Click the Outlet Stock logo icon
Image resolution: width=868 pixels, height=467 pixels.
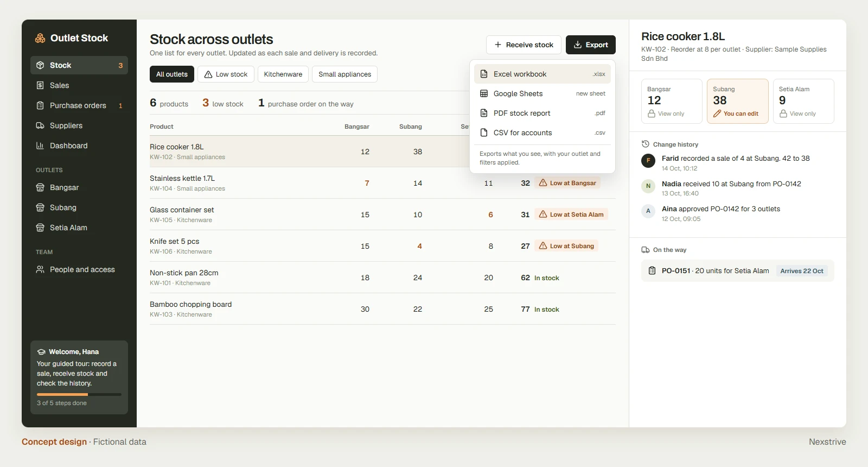[x=40, y=38]
